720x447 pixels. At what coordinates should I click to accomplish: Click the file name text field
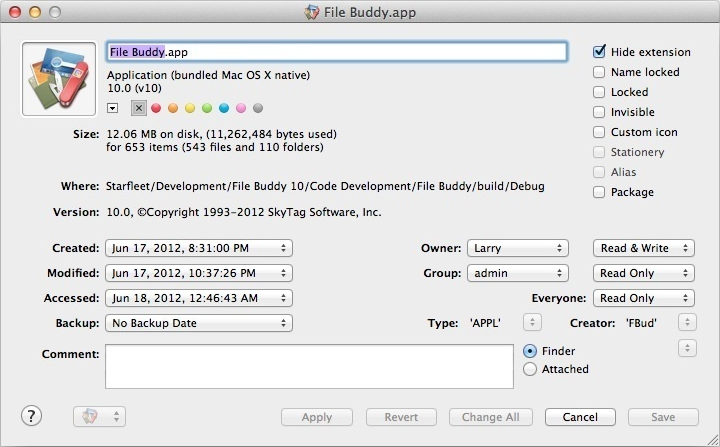[337, 52]
